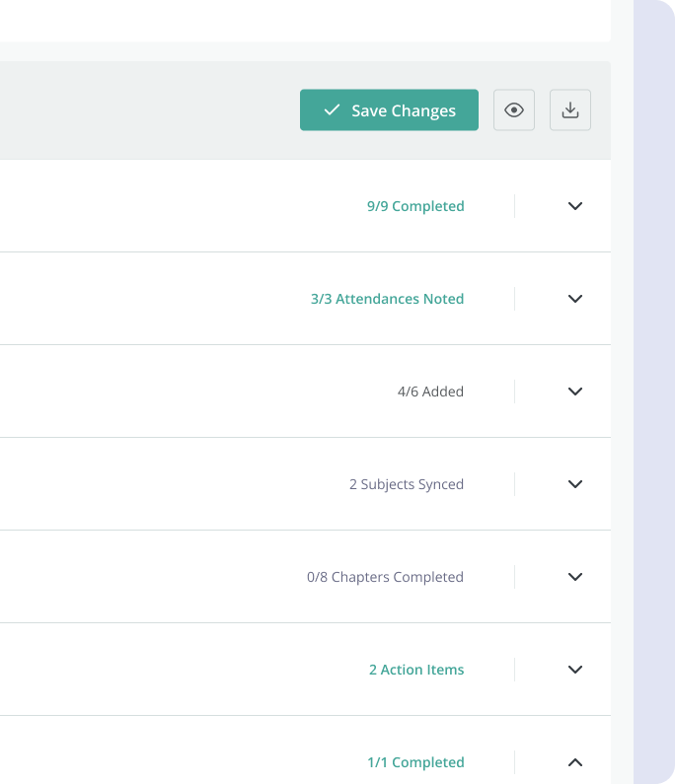The image size is (675, 784).
Task: Select the 4/6 Added status label
Action: pos(430,392)
